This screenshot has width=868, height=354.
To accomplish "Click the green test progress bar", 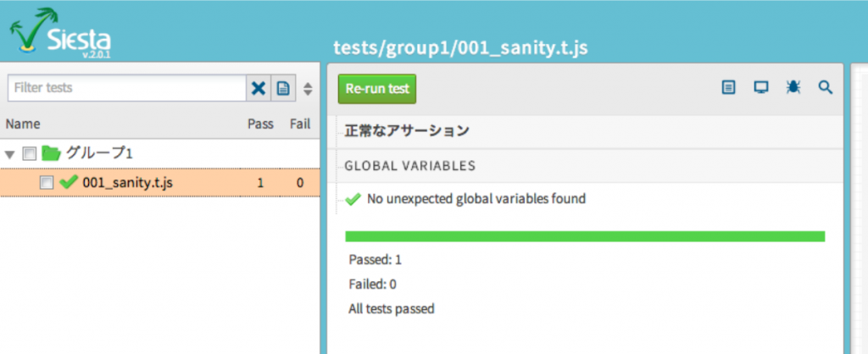I will pyautogui.click(x=585, y=236).
